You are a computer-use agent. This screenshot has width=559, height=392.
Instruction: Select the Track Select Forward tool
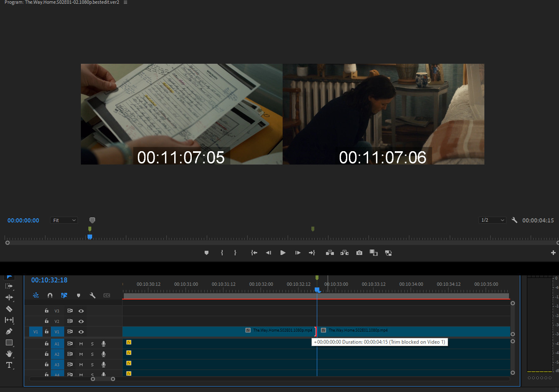(x=9, y=286)
